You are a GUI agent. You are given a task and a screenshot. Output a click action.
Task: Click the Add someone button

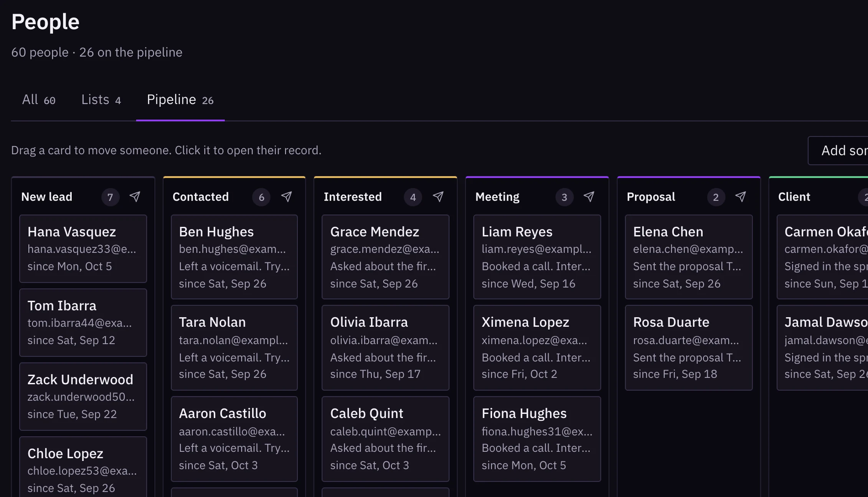point(838,150)
